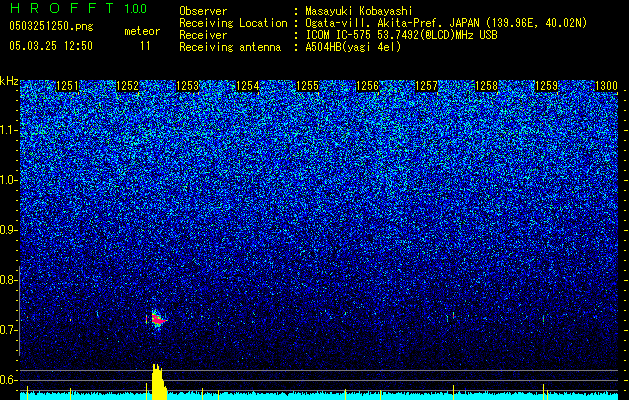Click time marker 1254
629x400 pixels.
(x=247, y=86)
